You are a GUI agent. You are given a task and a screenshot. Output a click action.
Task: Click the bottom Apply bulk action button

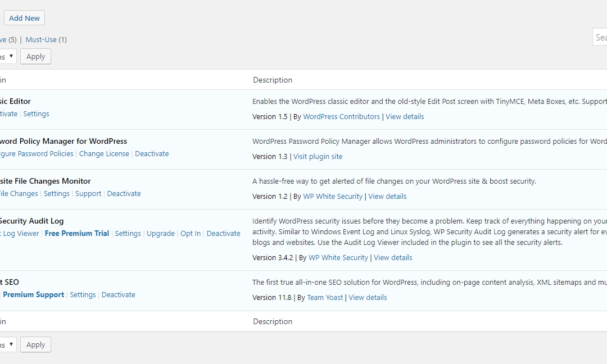pyautogui.click(x=35, y=345)
